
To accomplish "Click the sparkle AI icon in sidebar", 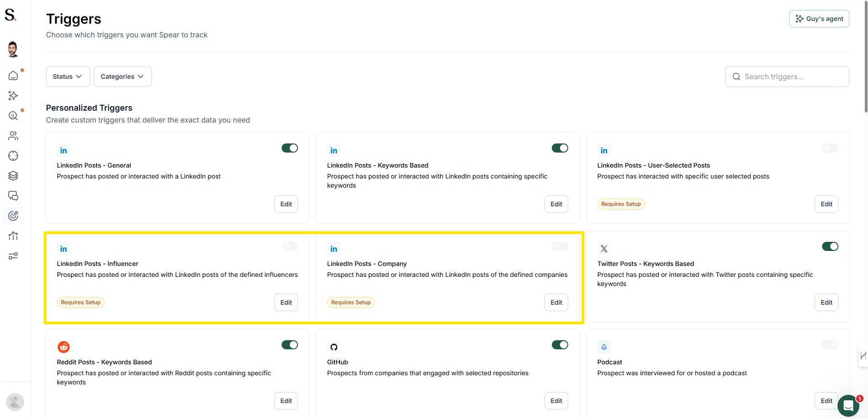I will (x=13, y=96).
